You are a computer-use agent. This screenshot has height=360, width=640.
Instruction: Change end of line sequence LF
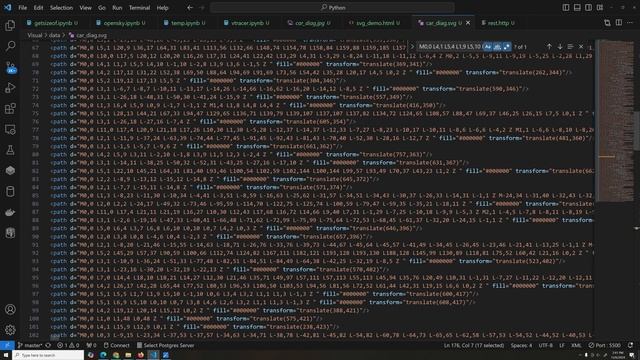pos(562,345)
